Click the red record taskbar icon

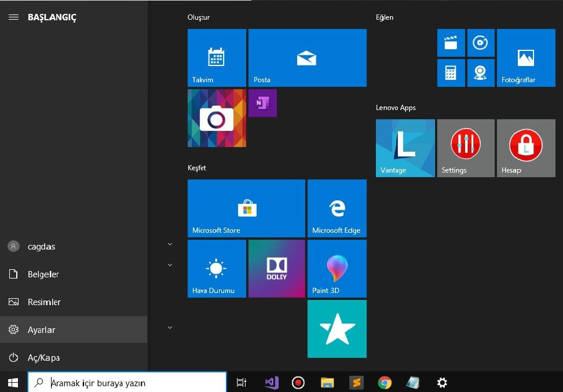[298, 382]
